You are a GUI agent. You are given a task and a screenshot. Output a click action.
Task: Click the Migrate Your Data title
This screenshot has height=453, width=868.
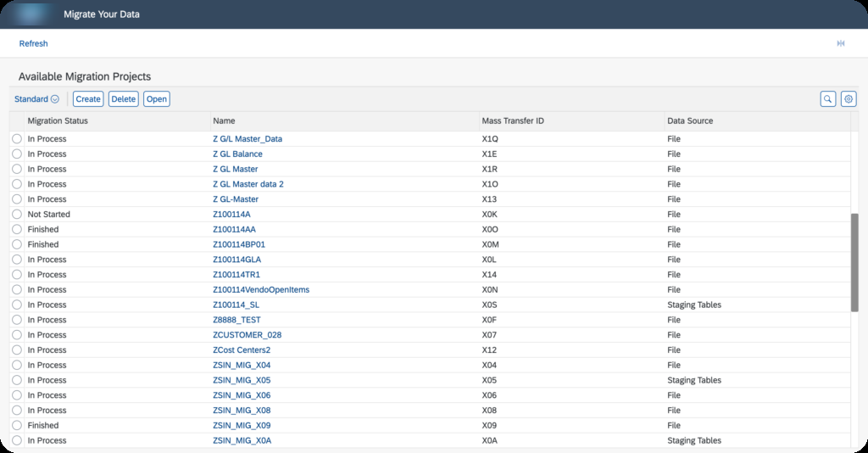102,14
